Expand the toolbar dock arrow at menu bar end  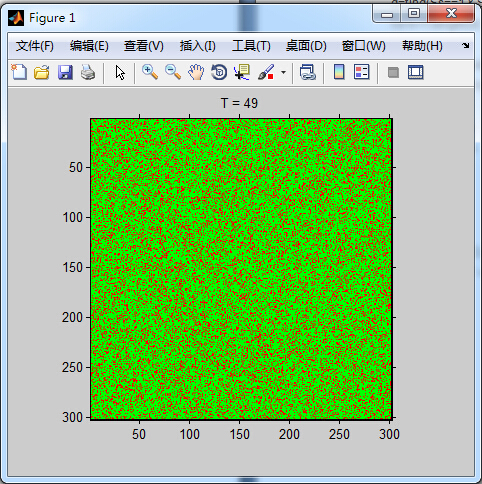coord(466,45)
